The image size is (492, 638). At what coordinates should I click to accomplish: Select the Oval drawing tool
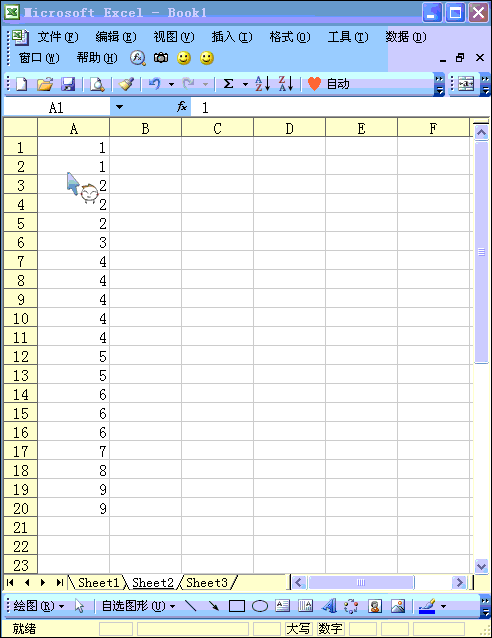point(260,606)
